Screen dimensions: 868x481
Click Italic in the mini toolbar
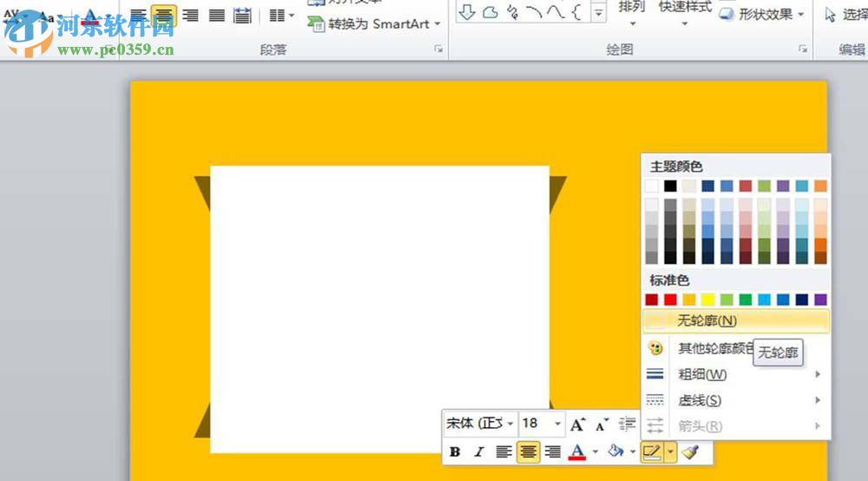[x=478, y=451]
